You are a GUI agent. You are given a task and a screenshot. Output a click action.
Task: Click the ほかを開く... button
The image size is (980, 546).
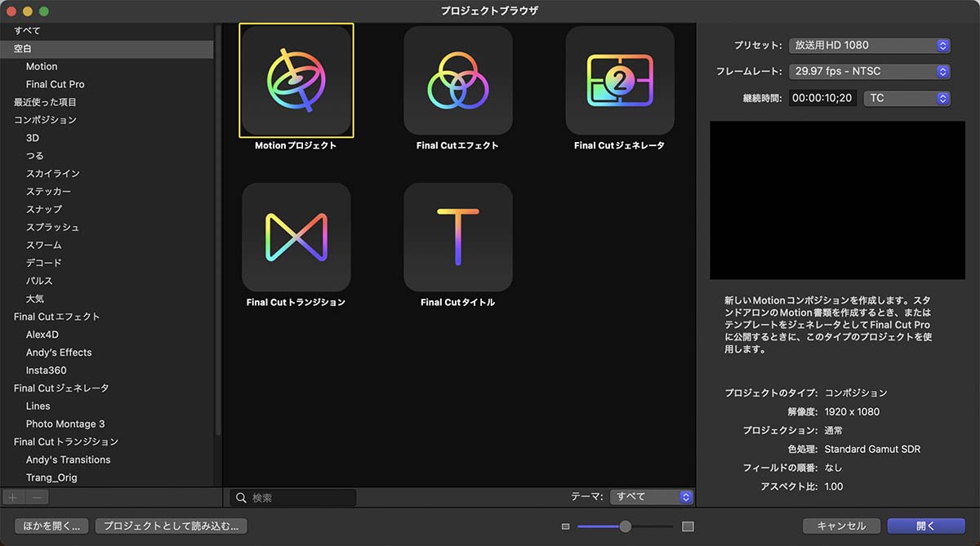tap(52, 526)
